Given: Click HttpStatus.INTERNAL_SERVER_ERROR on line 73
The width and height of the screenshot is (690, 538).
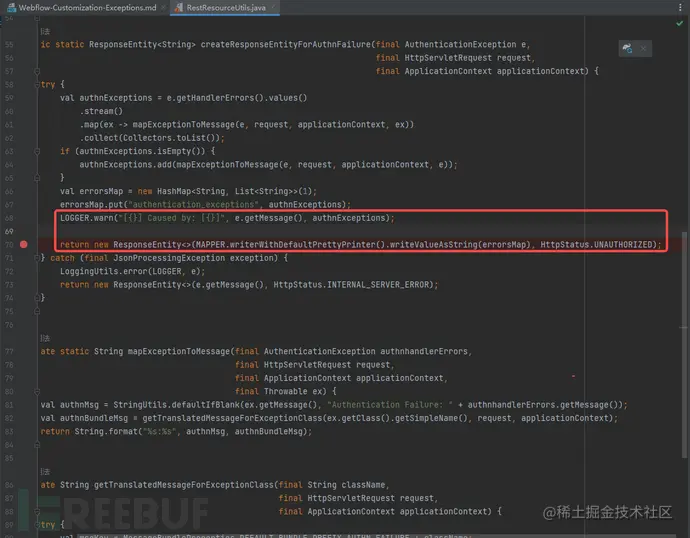Looking at the screenshot, I should point(351,285).
